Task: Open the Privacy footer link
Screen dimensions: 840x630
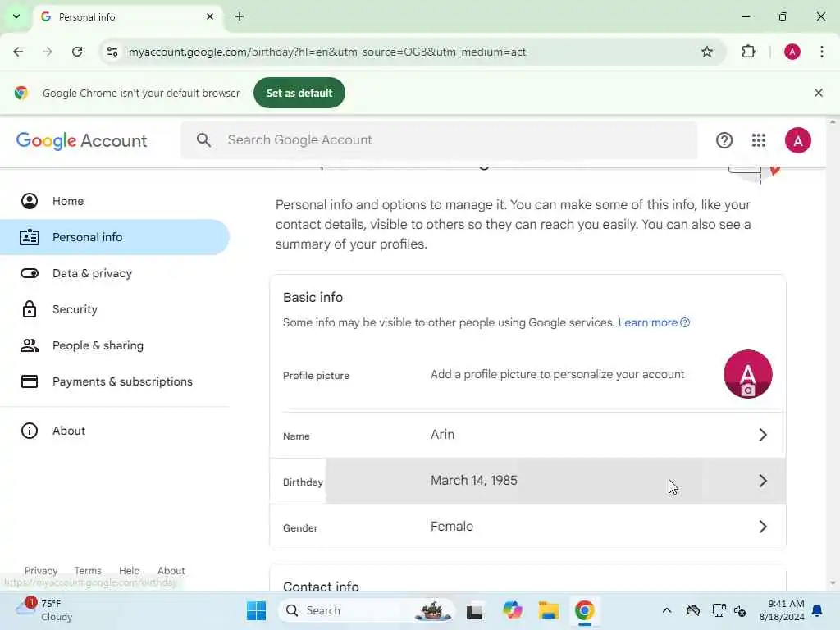Action: click(x=41, y=571)
